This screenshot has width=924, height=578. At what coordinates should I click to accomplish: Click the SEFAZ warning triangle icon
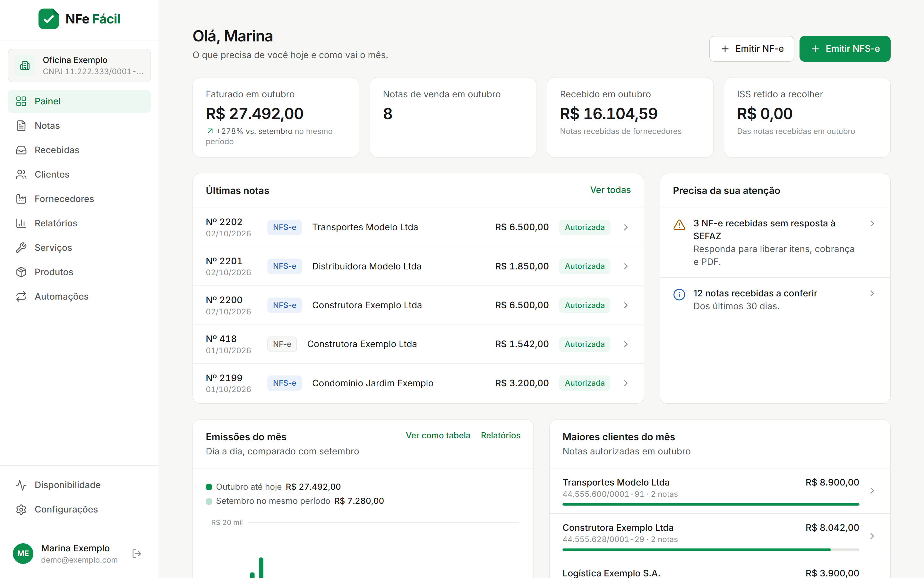pos(679,225)
